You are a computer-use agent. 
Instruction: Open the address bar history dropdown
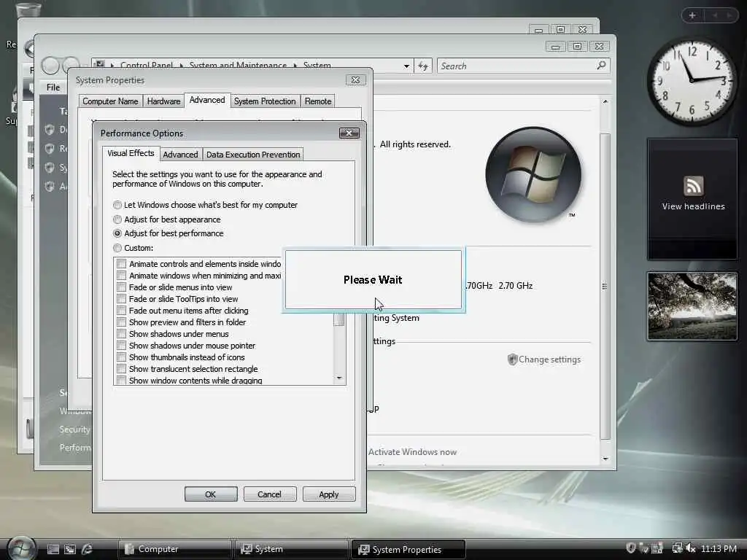(406, 66)
